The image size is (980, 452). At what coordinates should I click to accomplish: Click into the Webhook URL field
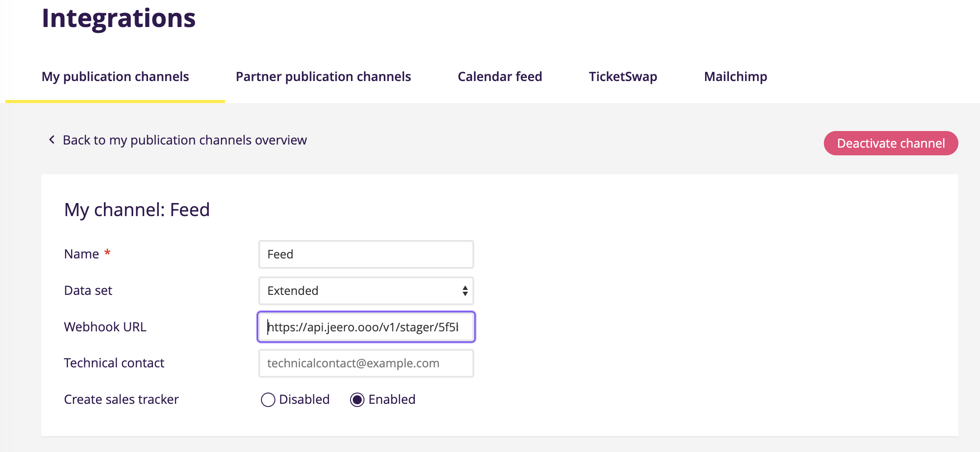[x=365, y=327]
